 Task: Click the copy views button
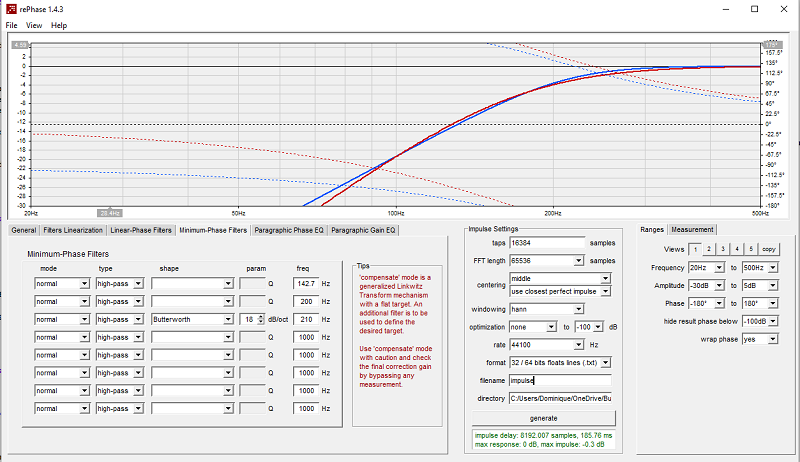coord(769,249)
